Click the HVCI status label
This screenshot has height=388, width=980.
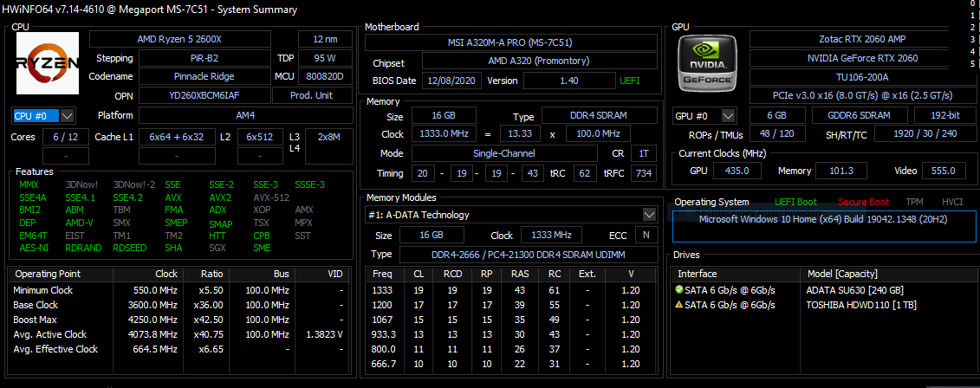point(952,202)
